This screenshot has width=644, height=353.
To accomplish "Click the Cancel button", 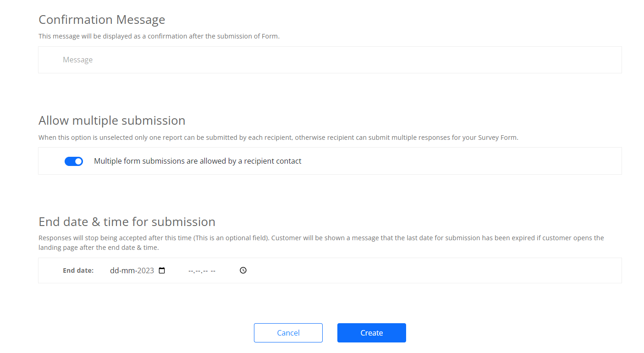I will (x=288, y=333).
